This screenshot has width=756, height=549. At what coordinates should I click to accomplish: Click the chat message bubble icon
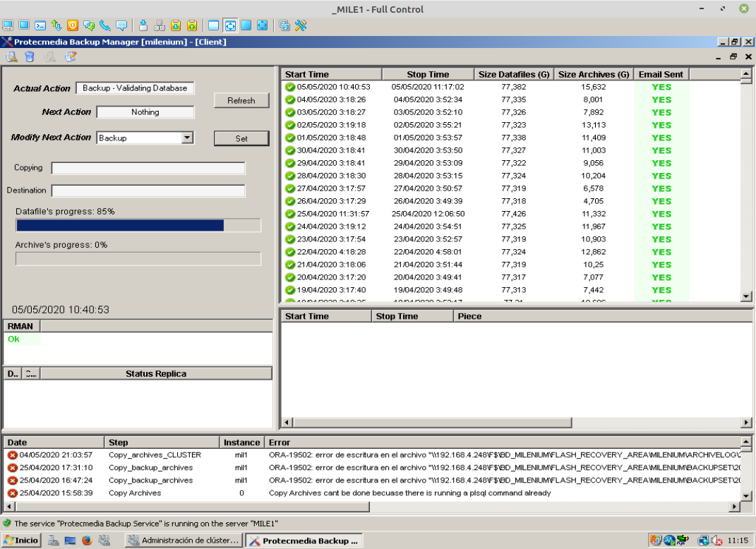tap(121, 25)
